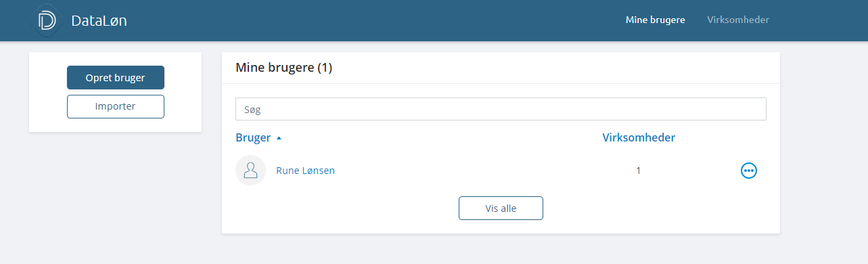Click the company count 1 for Rune Lønsen
This screenshot has height=264, width=868.
tap(638, 171)
